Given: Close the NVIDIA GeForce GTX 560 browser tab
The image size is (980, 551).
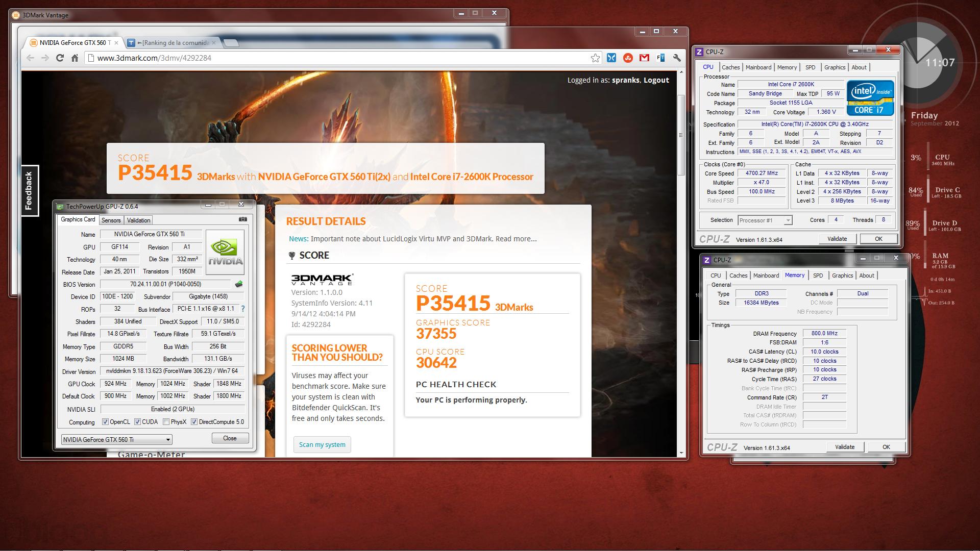Looking at the screenshot, I should (x=116, y=43).
